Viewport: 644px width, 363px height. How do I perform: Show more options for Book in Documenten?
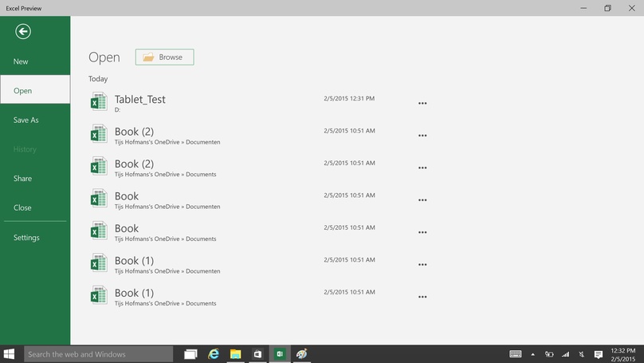[422, 200]
